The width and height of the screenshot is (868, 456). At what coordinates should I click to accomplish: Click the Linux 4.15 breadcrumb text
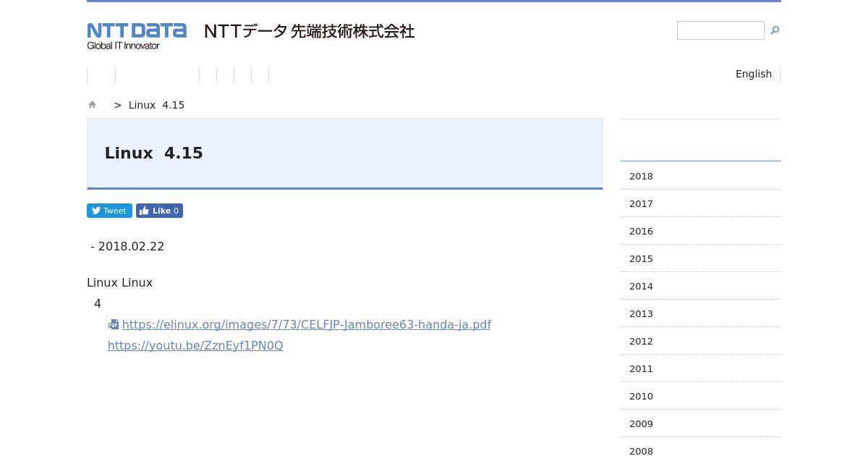[x=156, y=105]
